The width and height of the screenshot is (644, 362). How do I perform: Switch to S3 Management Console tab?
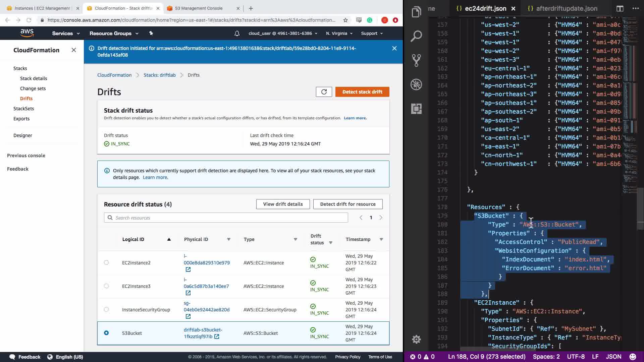click(x=199, y=8)
